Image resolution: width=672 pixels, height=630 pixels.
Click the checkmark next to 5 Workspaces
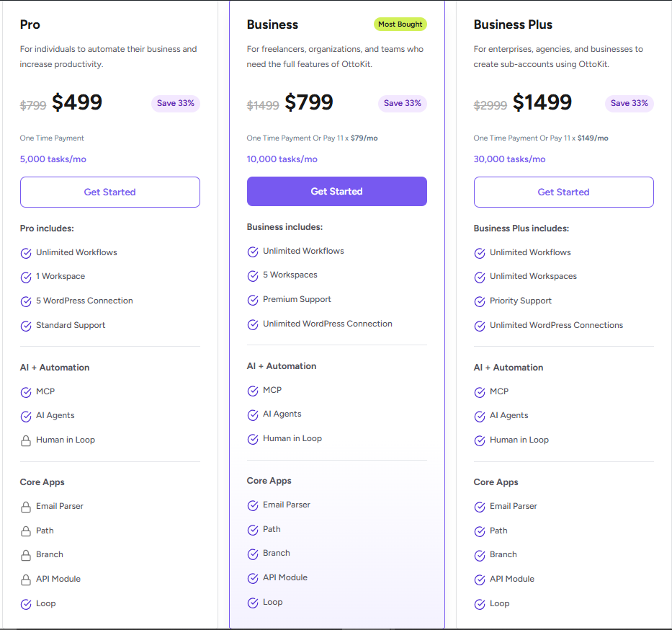click(252, 275)
